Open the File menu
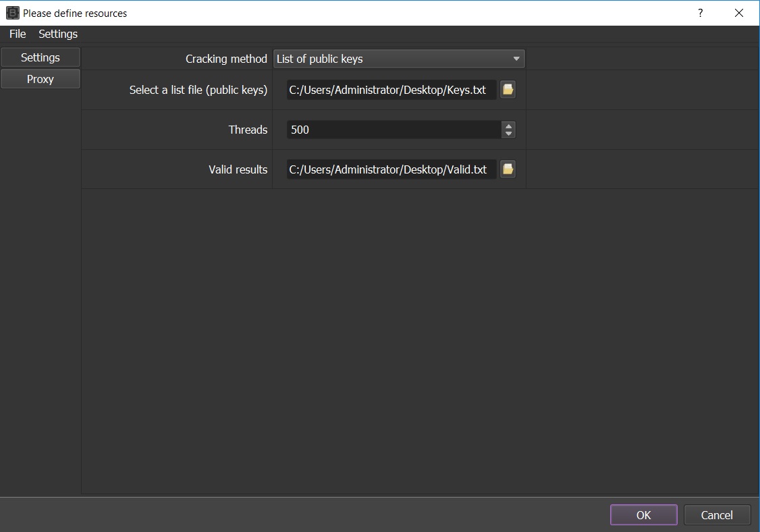760x532 pixels. tap(18, 34)
